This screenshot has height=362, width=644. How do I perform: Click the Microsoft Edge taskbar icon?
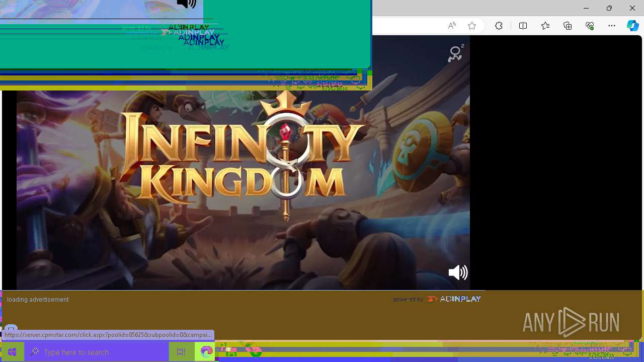[206, 352]
